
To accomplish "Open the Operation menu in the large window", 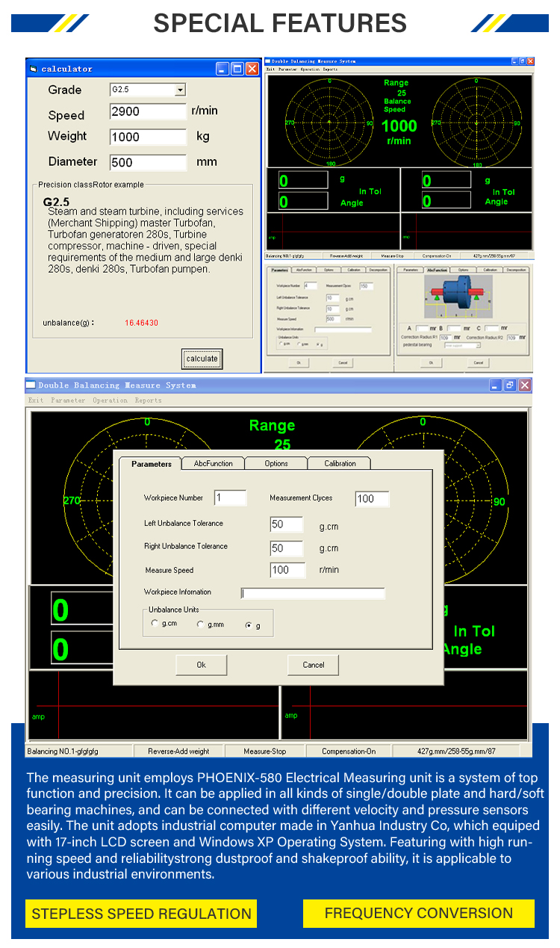I will [x=110, y=400].
